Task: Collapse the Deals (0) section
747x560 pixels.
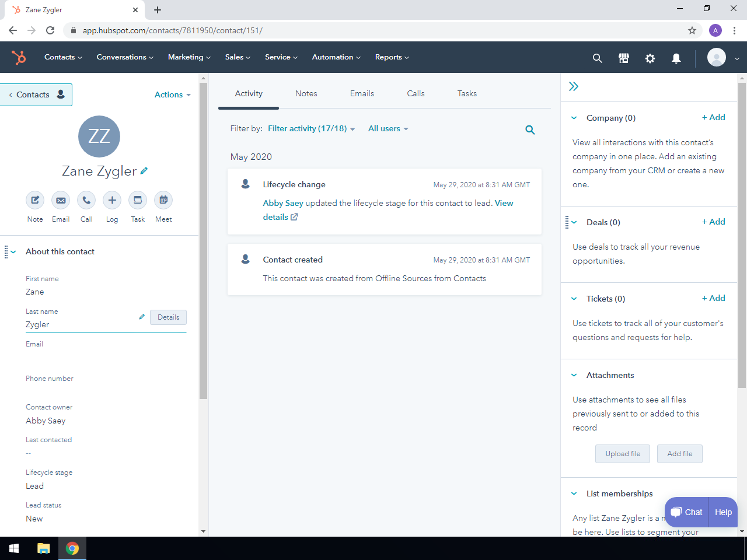Action: pos(574,222)
